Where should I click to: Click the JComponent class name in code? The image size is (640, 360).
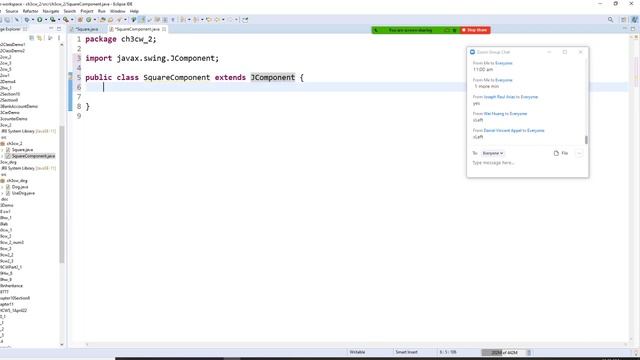[x=273, y=78]
